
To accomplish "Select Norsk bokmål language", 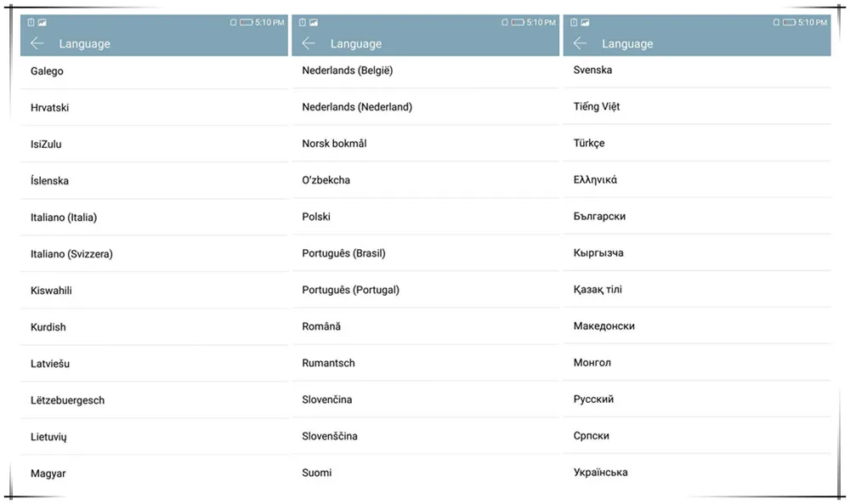I will [426, 144].
